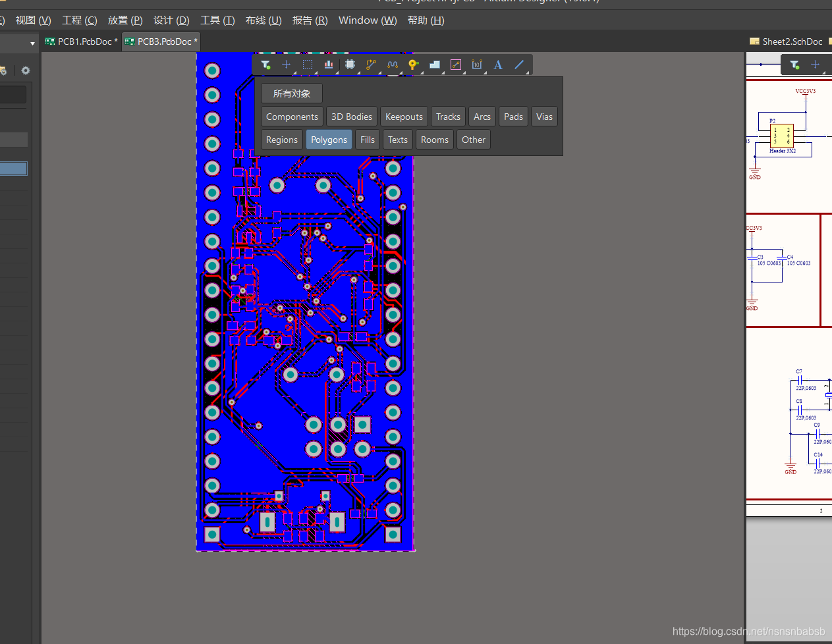The width and height of the screenshot is (832, 644).
Task: Select the place component chip icon
Action: pyautogui.click(x=350, y=65)
